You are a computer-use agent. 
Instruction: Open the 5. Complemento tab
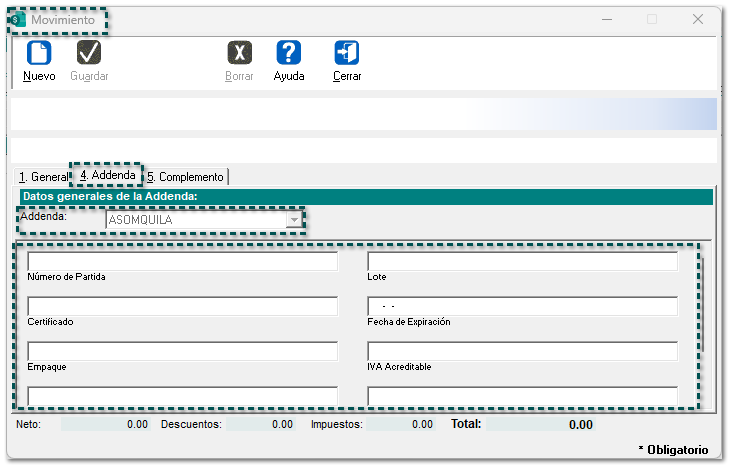[185, 177]
